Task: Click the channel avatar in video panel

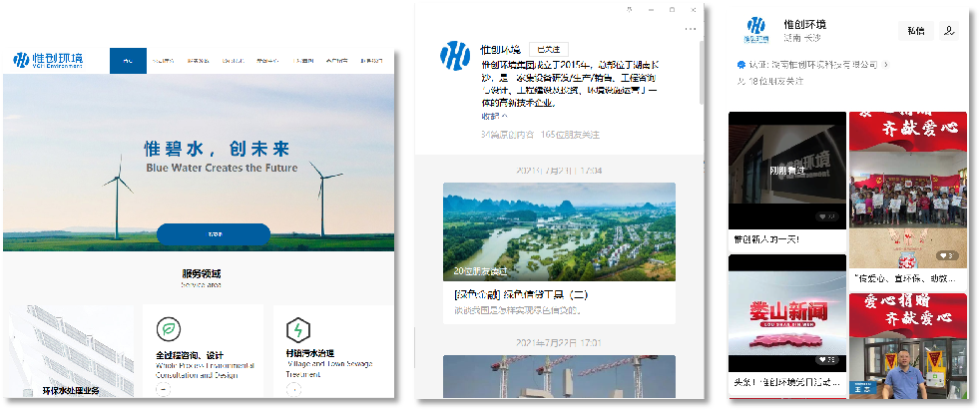Action: 756,29
